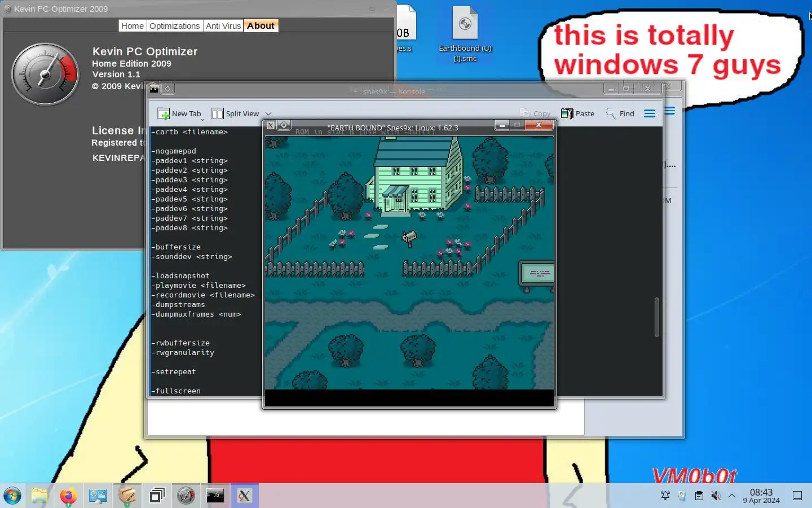Toggle the pin icon in Konsole title bar

tap(167, 89)
